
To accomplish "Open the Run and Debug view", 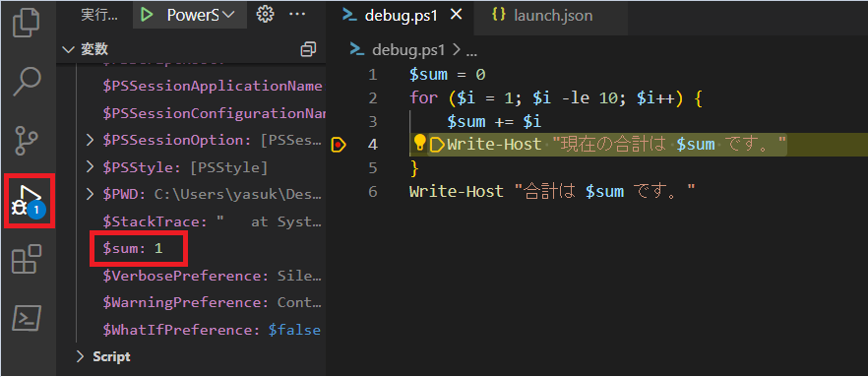I will [29, 201].
